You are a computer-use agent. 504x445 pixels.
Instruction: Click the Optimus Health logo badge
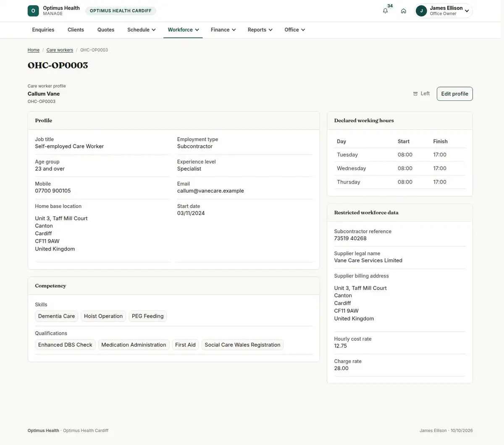[x=33, y=11]
